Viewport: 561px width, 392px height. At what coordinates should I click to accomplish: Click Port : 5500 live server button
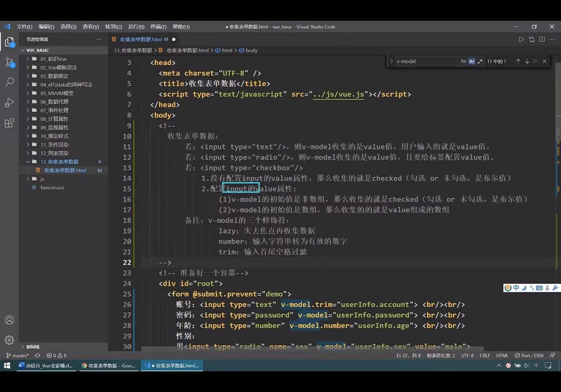(x=529, y=355)
